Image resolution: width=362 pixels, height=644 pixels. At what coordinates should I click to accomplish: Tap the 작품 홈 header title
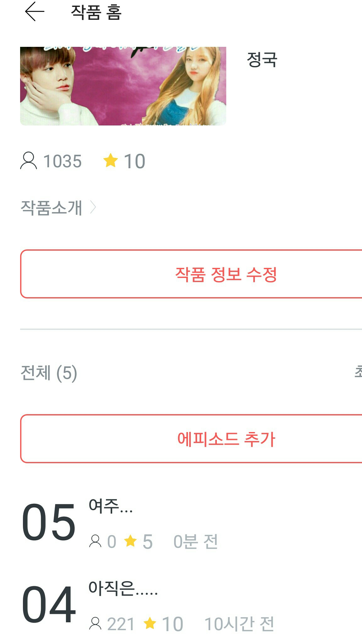pos(96,13)
